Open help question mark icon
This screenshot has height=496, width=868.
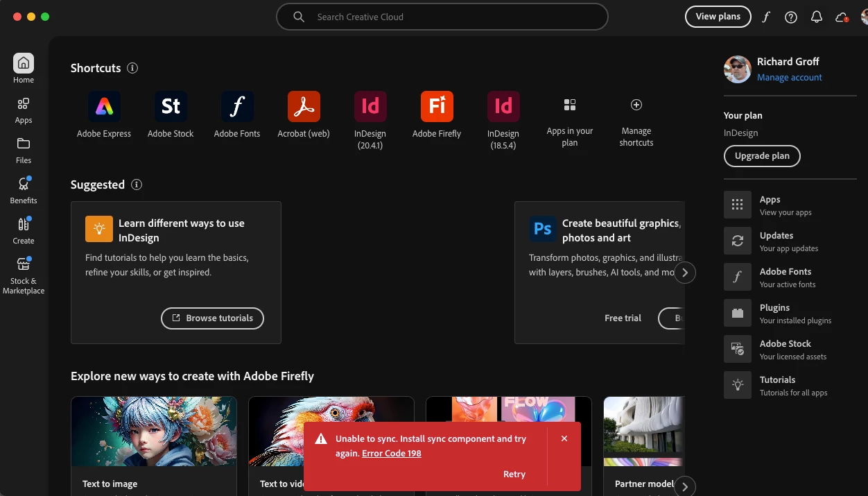[x=791, y=17]
